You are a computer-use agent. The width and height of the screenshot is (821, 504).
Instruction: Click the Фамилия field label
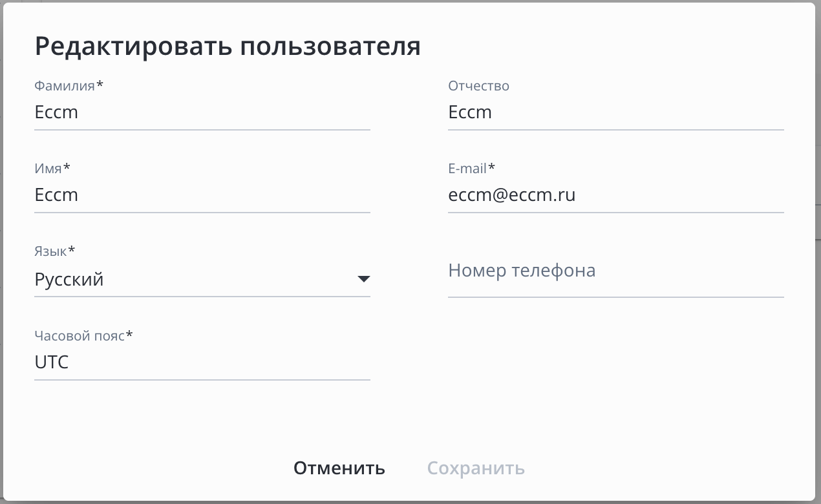click(x=65, y=85)
